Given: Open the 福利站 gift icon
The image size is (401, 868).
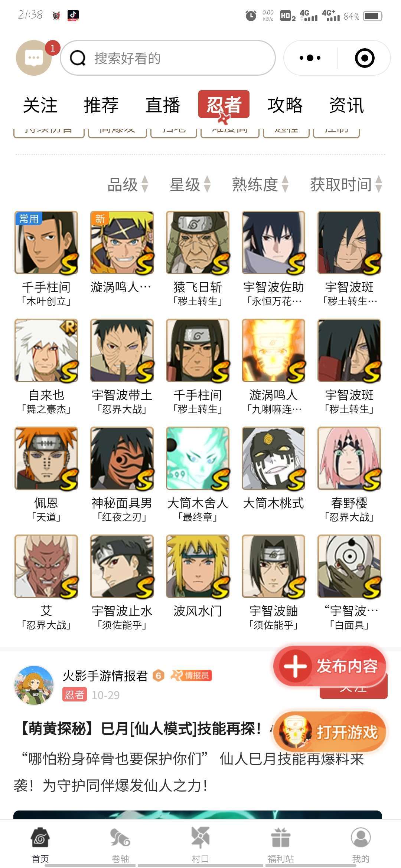Looking at the screenshot, I should coord(281,838).
